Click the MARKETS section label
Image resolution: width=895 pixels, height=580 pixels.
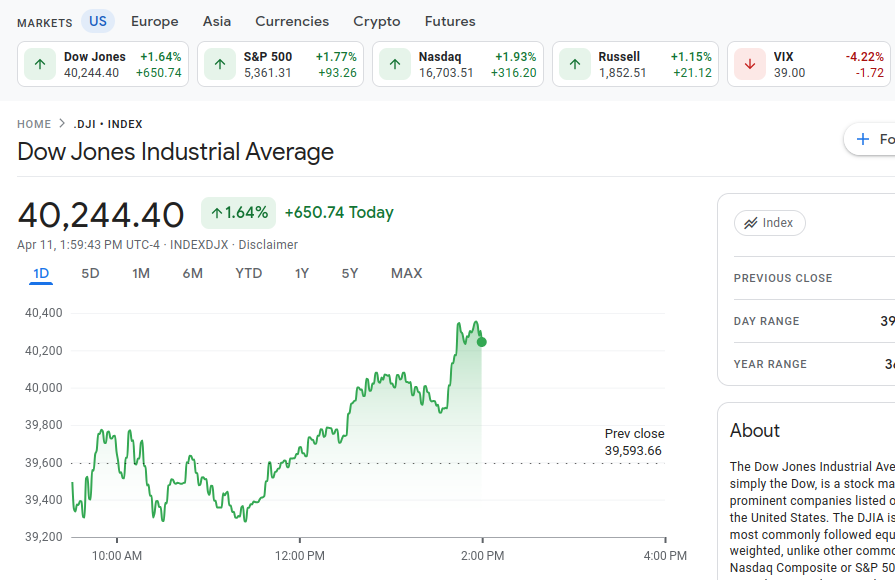(x=45, y=23)
